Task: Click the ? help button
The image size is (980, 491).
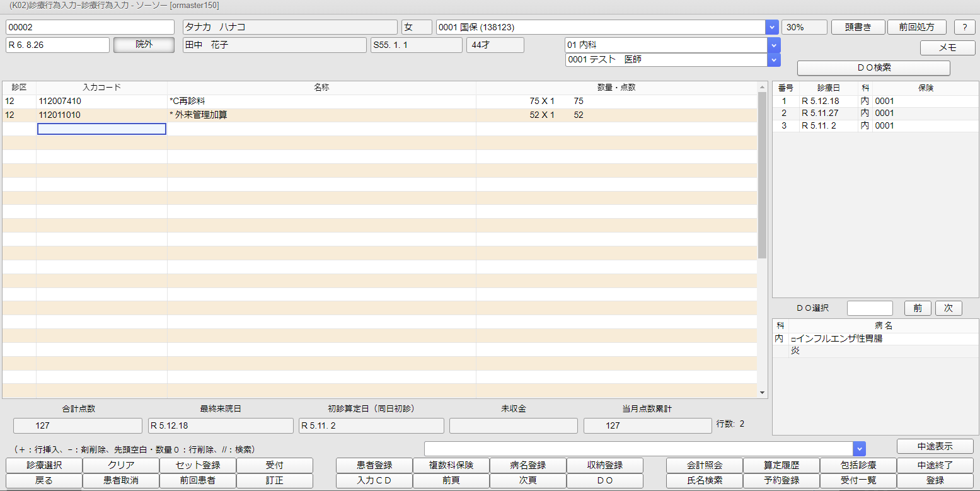Action: [964, 27]
